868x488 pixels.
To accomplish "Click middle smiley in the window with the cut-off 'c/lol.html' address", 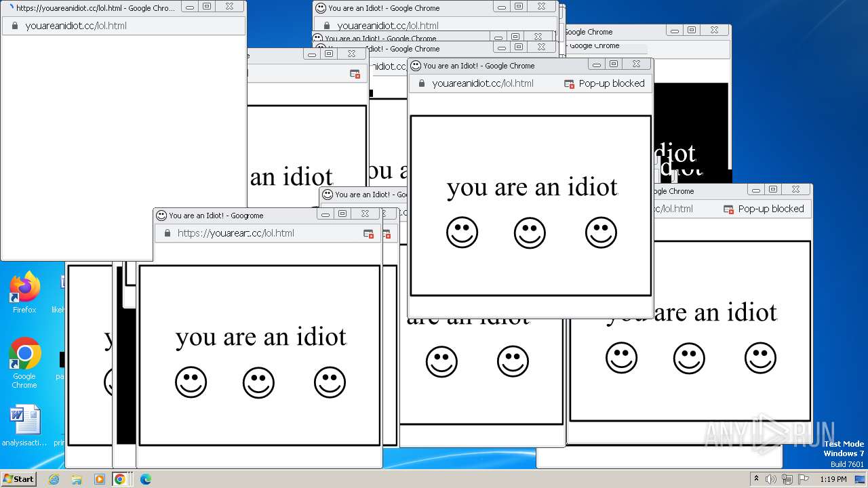I will pyautogui.click(x=689, y=358).
